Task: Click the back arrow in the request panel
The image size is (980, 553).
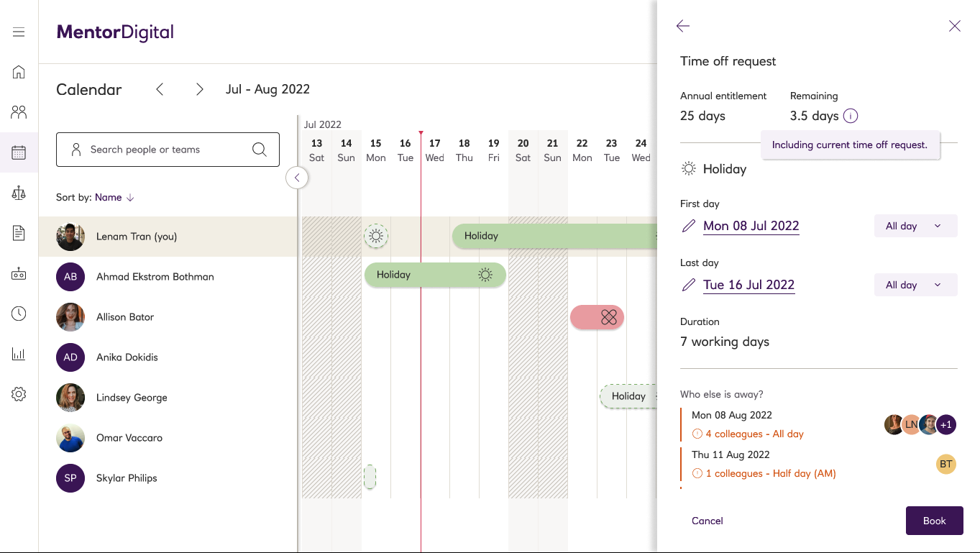Action: coord(683,26)
